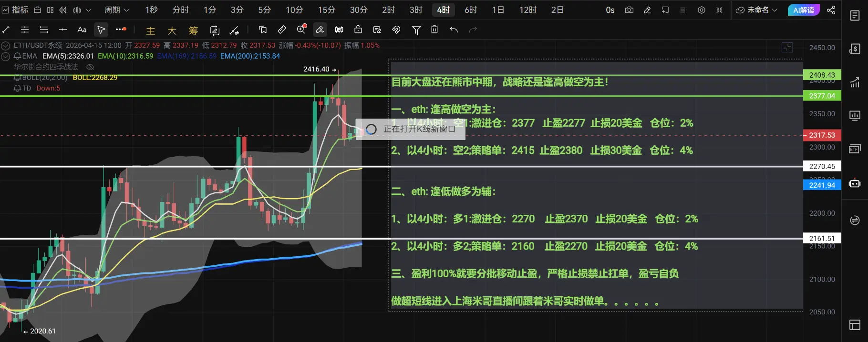Click the rotate-chart icon in drawing toolbar
868x342 pixels.
(x=215, y=30)
